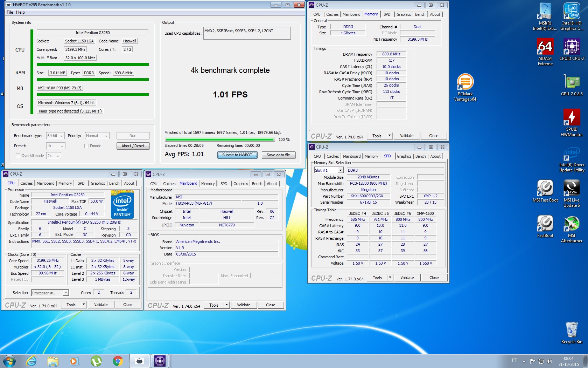This screenshot has width=588, height=368.
Task: Open the Priority Normal dropdown
Action: (97, 136)
